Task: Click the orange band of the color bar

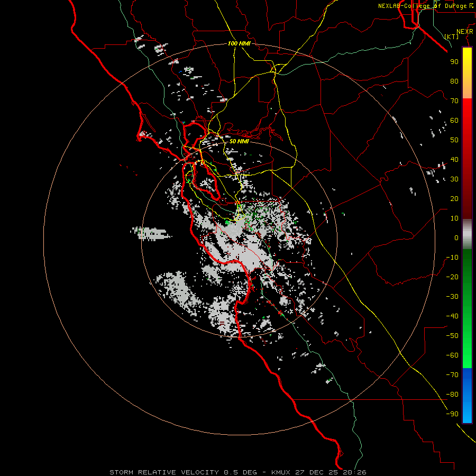Action: click(467, 89)
